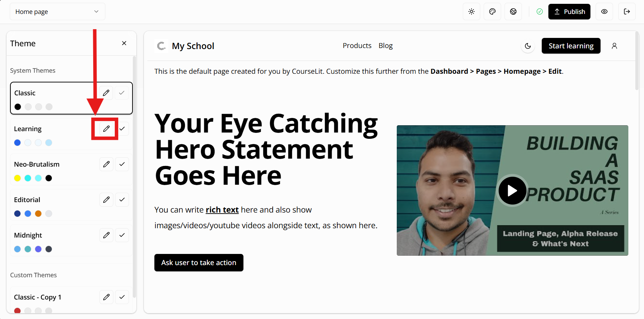Apply the Editorial theme using its checkmark
The image size is (644, 319).
pos(122,200)
